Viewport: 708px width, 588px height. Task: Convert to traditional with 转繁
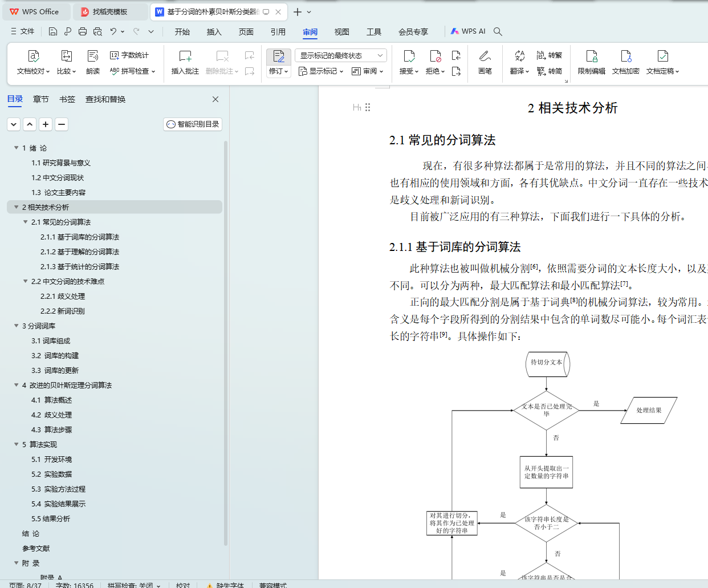point(550,55)
